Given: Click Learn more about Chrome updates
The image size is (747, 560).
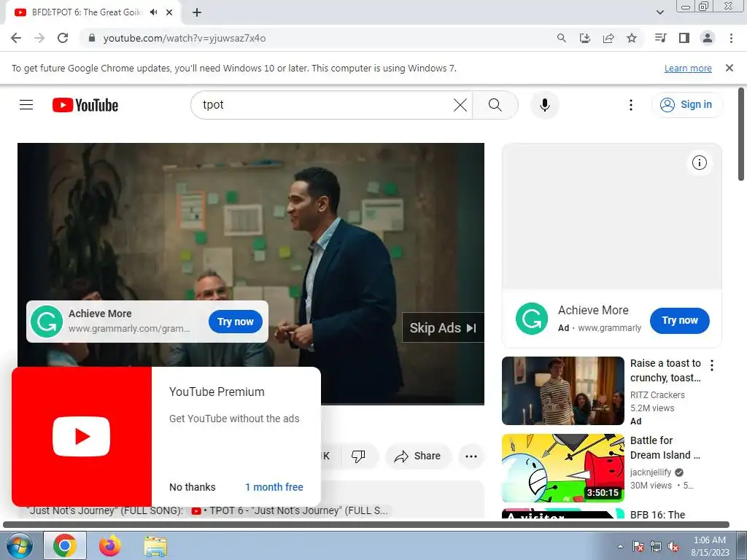Looking at the screenshot, I should pos(688,68).
